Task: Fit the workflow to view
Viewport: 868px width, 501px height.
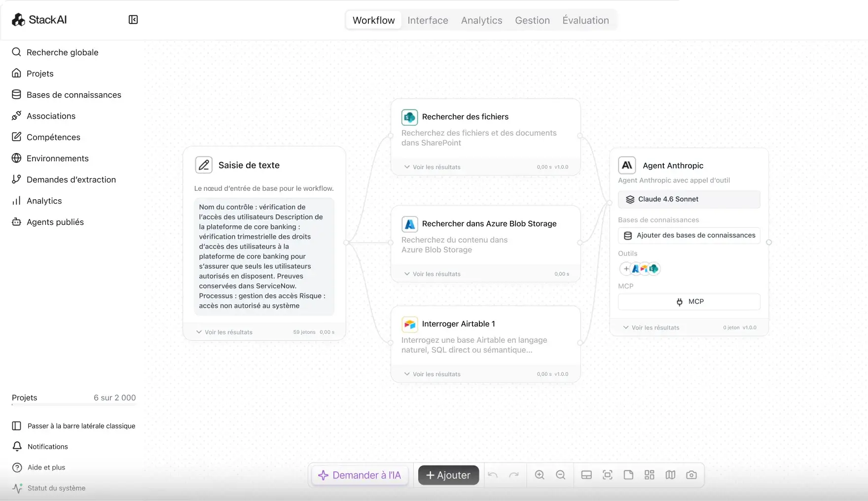Action: tap(608, 475)
